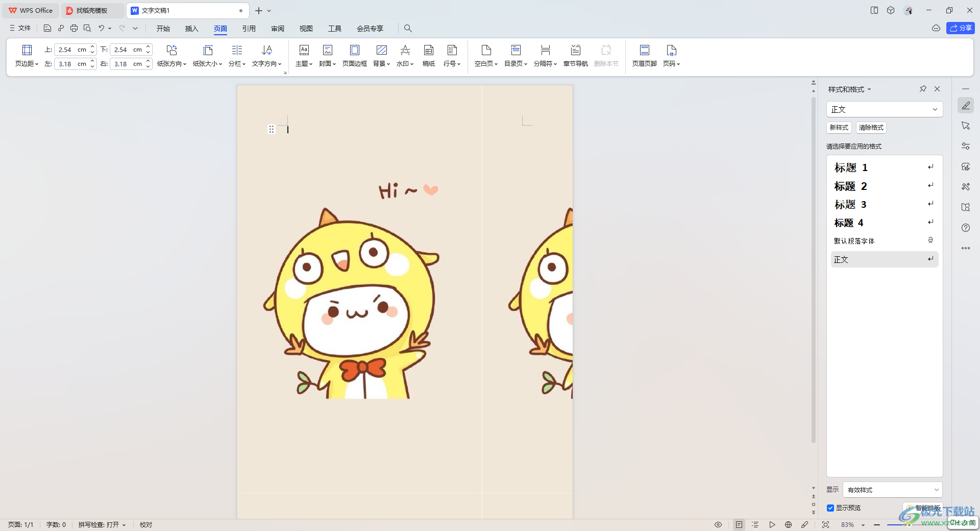This screenshot has height=531, width=980.
Task: Open the 插入 ribbon tab
Action: click(191, 29)
